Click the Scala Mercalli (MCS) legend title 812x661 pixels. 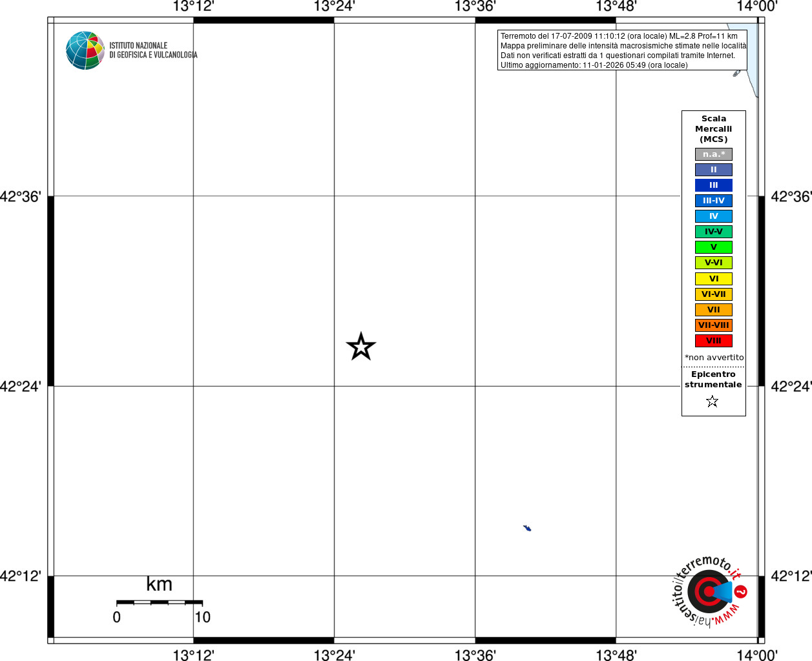point(714,129)
